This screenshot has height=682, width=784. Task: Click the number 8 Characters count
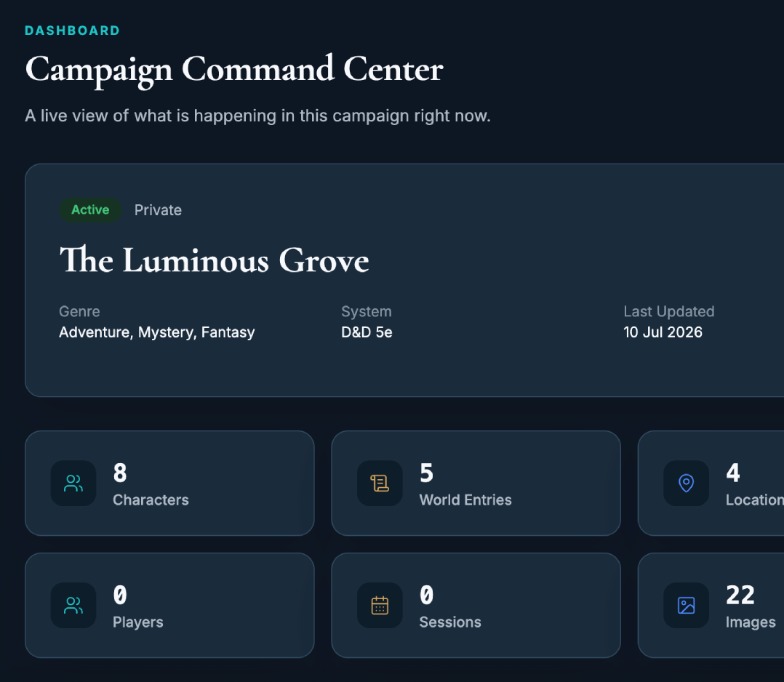(x=120, y=473)
